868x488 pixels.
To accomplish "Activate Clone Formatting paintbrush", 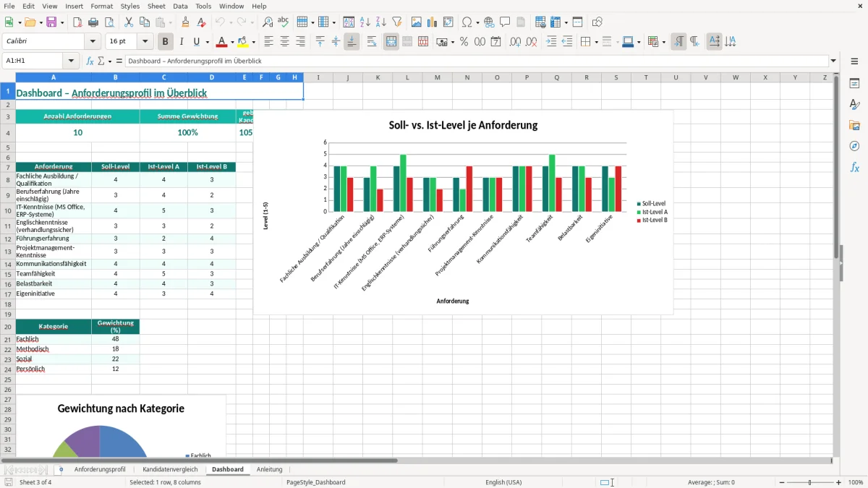I will 185,22.
